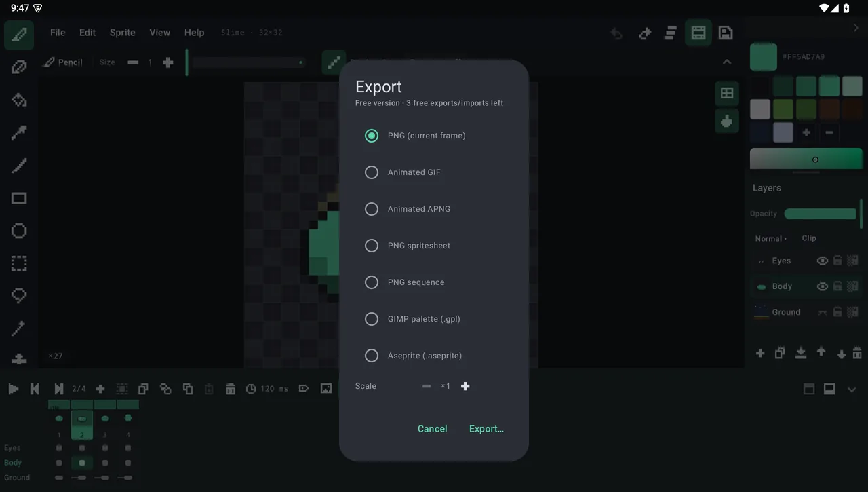Screen dimensions: 868x492
Task: Choose GIMP palette (.gpl) option
Action: [x=434, y=319]
